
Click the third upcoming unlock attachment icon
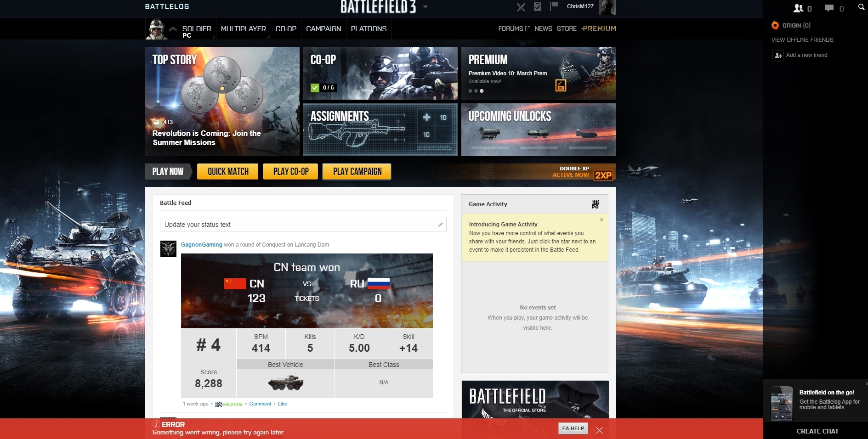587,134
